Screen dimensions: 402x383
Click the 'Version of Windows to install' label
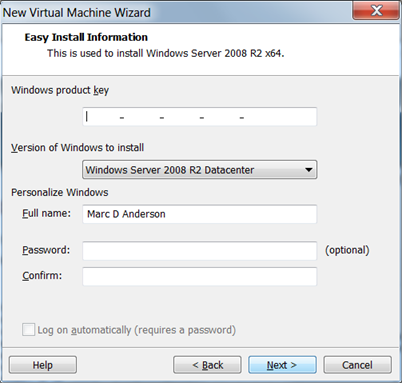[78, 148]
